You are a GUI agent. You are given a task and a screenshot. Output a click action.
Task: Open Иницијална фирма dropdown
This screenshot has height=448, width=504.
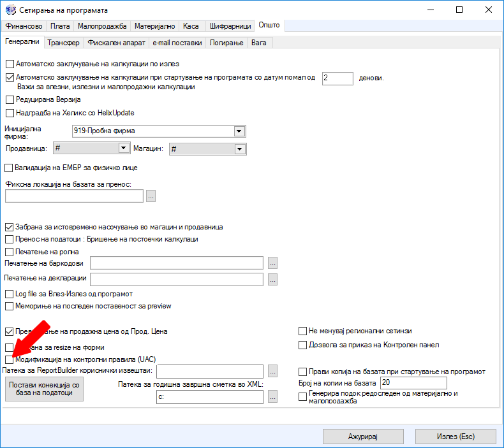pyautogui.click(x=239, y=131)
